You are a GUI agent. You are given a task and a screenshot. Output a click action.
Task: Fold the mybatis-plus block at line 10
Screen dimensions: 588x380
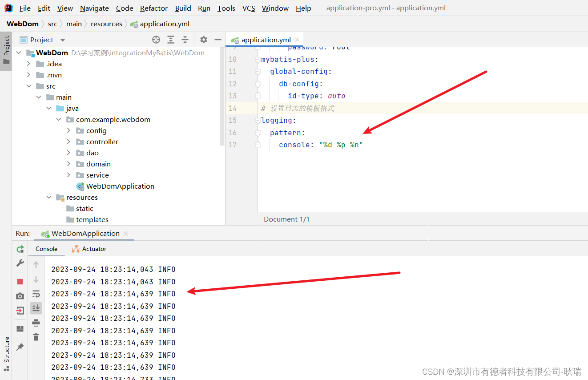(258, 60)
